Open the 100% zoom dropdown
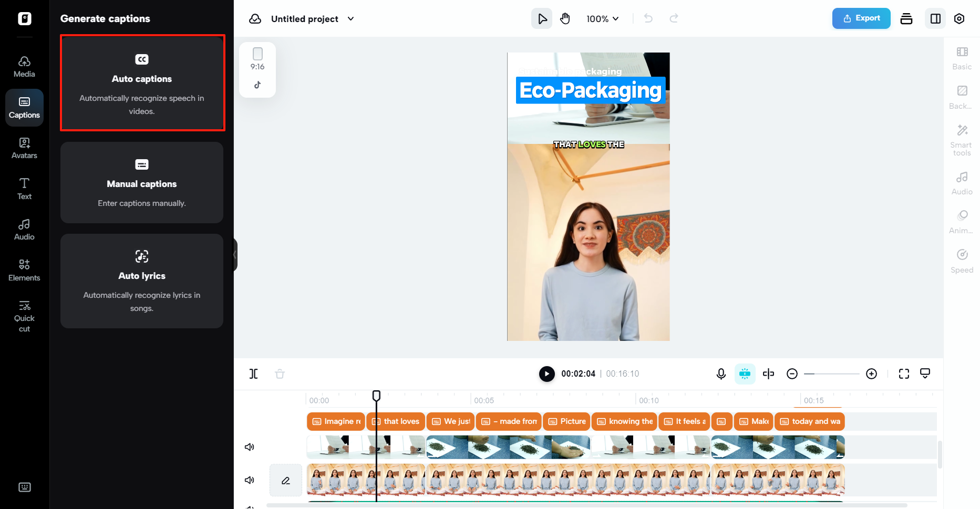980x509 pixels. point(602,19)
